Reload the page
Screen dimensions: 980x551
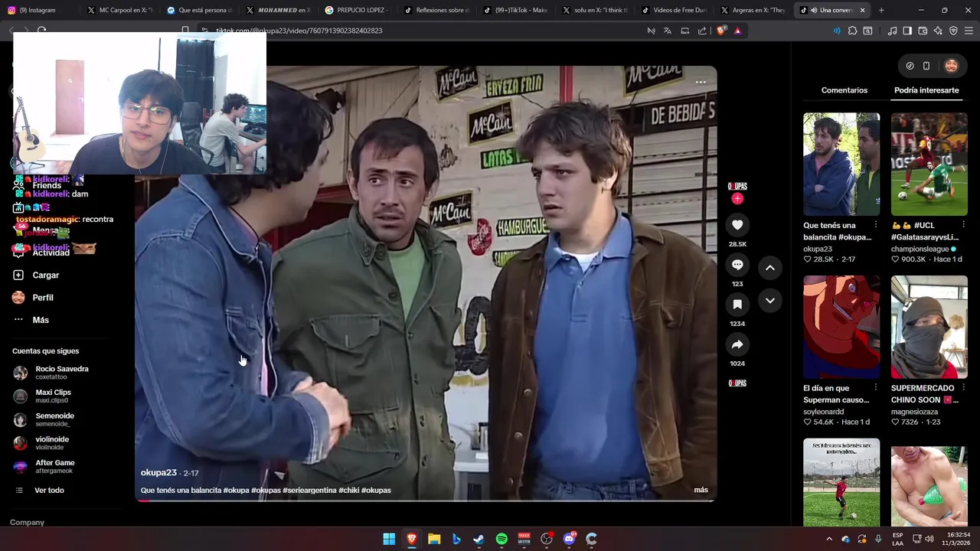(x=42, y=31)
